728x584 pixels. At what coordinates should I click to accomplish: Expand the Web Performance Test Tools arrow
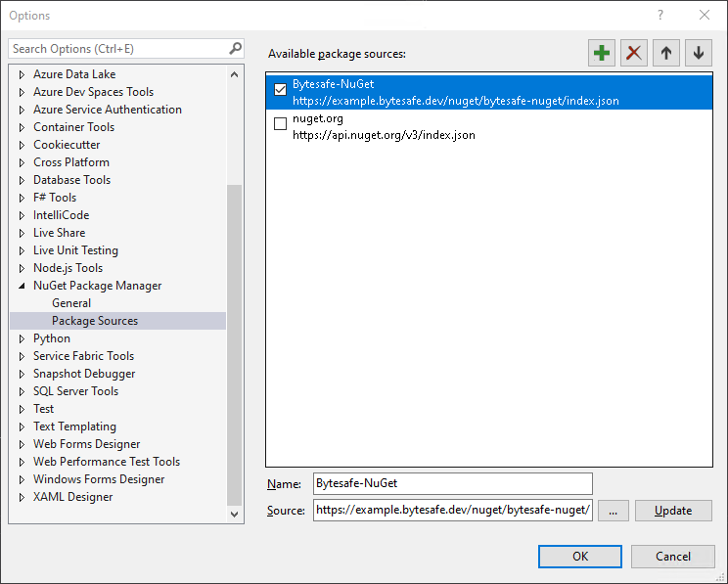(x=22, y=462)
